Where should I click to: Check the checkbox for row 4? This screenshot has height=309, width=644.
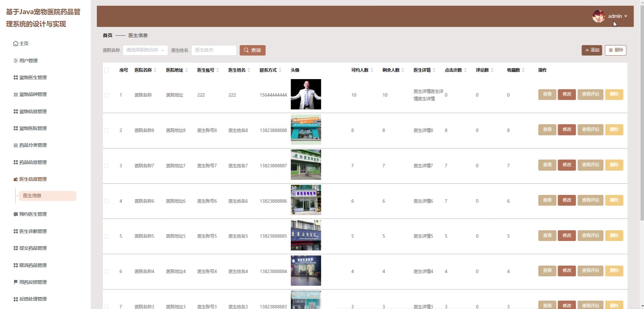[107, 201]
